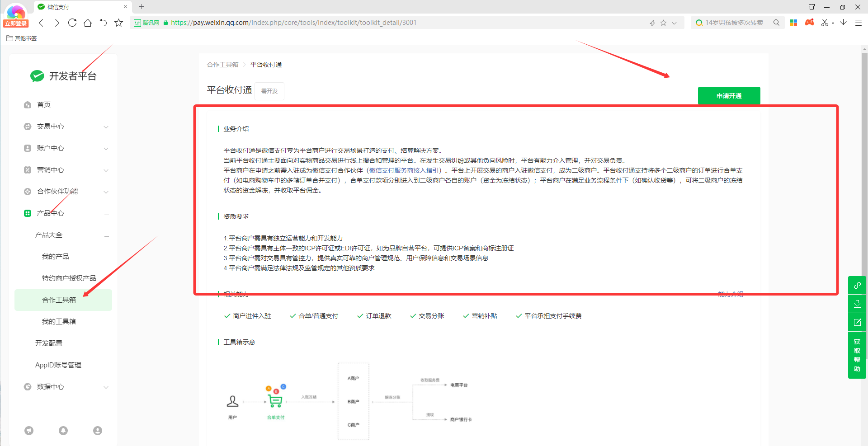Click the lightning speed-mode icon in the address bar

click(x=652, y=23)
